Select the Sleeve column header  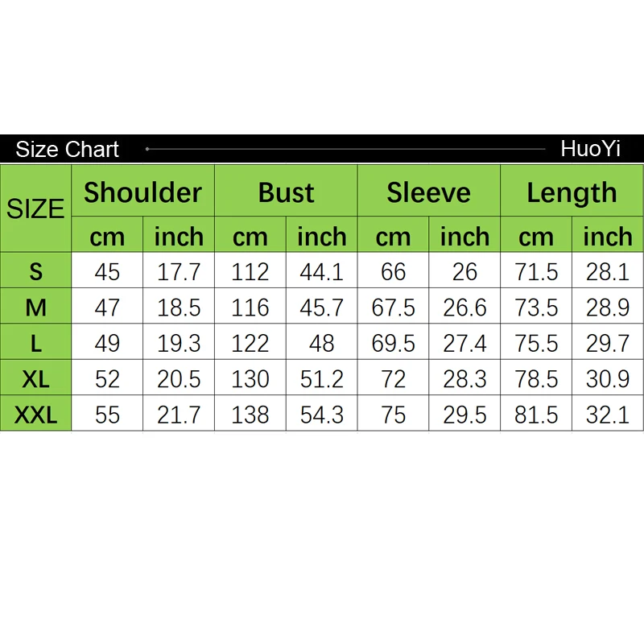pos(428,192)
